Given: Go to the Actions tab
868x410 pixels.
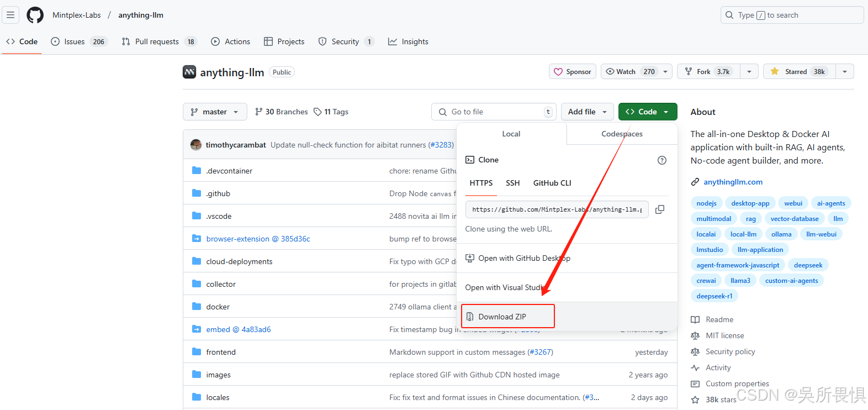Looking at the screenshot, I should coord(231,41).
